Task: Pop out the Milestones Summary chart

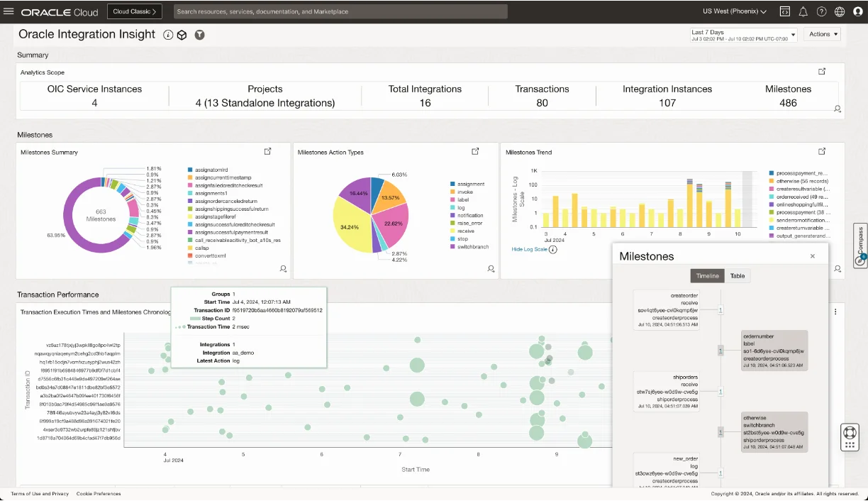Action: 268,151
